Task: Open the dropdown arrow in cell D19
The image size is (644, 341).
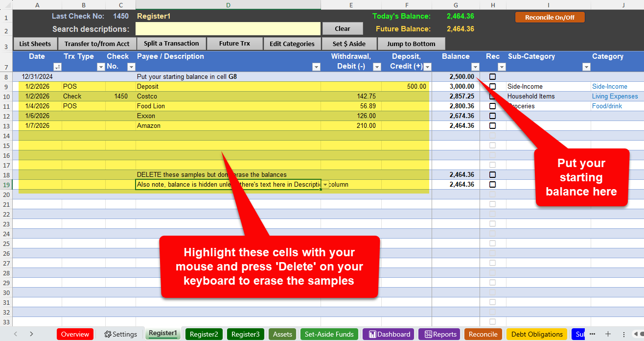Action: [325, 185]
